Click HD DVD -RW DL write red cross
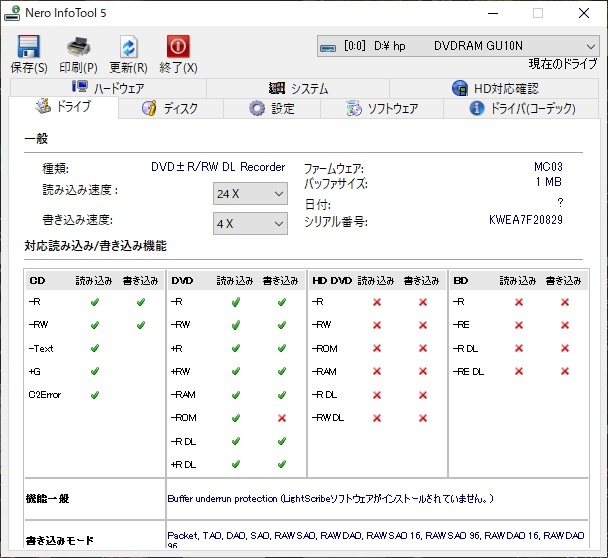Viewport: 608px width, 558px height. (423, 418)
